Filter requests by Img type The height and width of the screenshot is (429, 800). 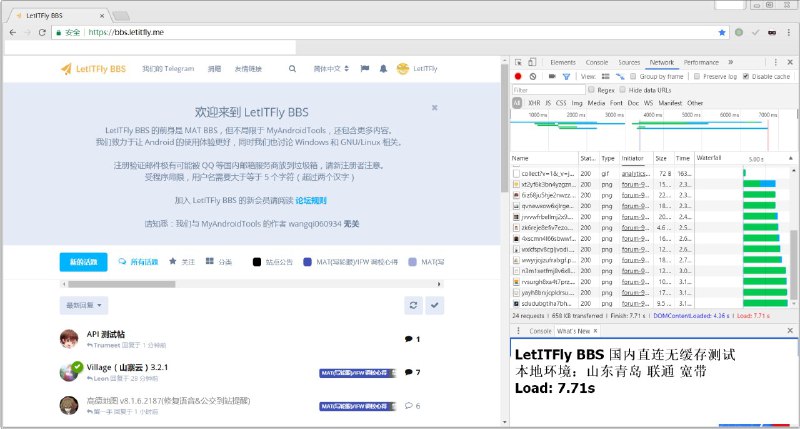577,103
